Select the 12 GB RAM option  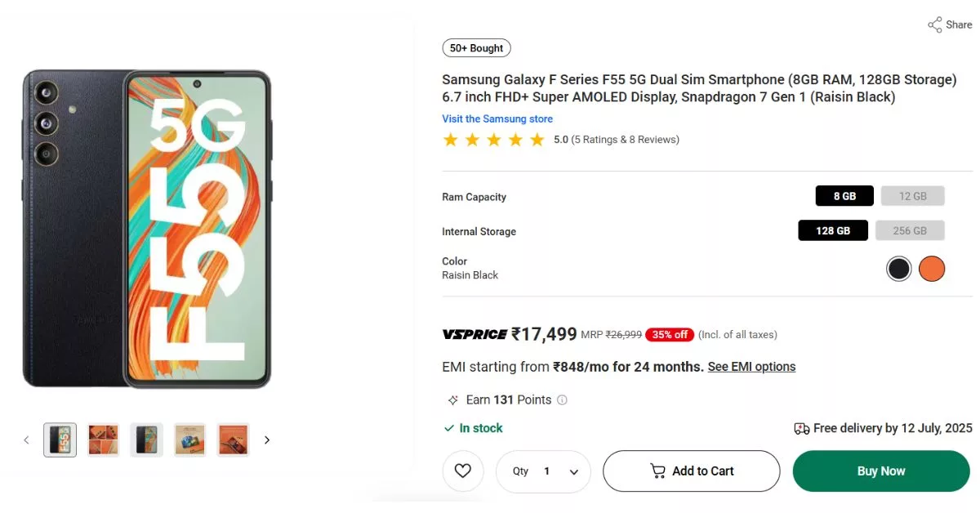912,195
